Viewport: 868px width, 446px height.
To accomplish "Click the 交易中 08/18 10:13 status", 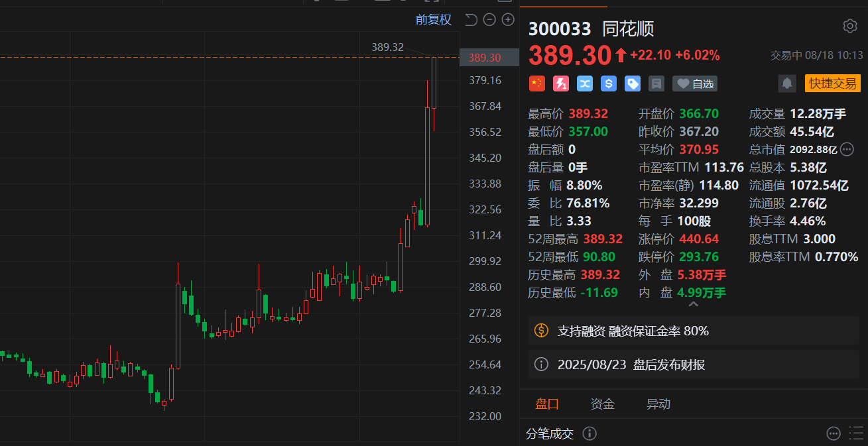I will coord(817,56).
